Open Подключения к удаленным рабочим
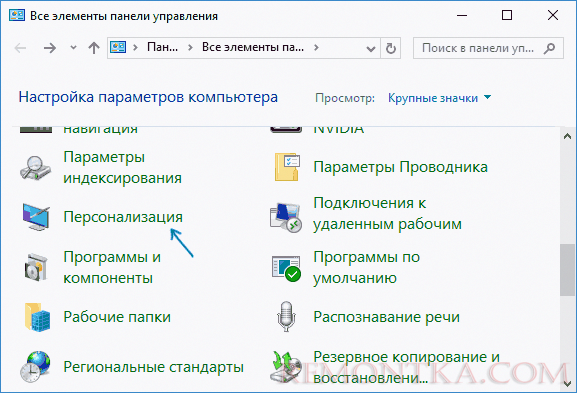The height and width of the screenshot is (393, 577). [387, 213]
